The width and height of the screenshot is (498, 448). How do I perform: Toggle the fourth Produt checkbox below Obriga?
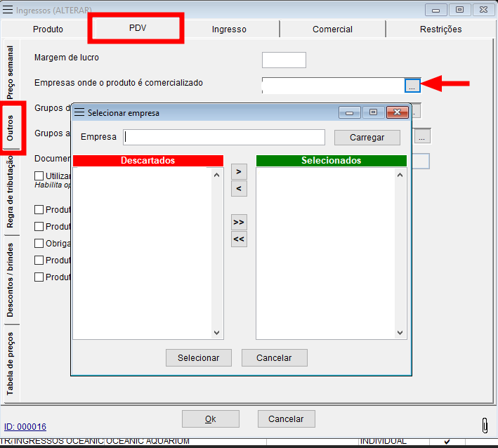[x=39, y=260]
